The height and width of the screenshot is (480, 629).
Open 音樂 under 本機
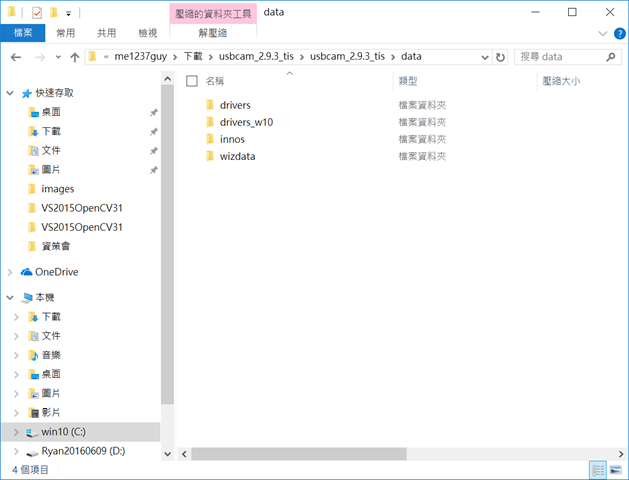pyautogui.click(x=51, y=355)
